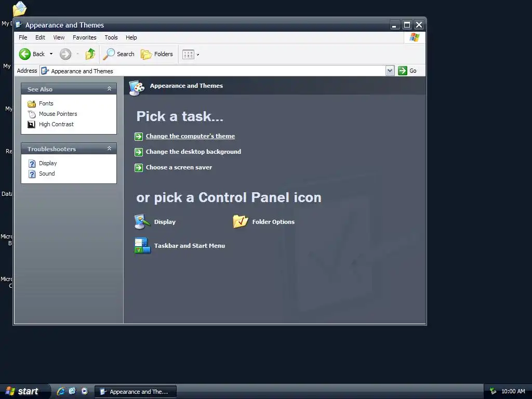The width and height of the screenshot is (532, 399).
Task: Minimize the Appearance and Themes window
Action: pos(394,25)
